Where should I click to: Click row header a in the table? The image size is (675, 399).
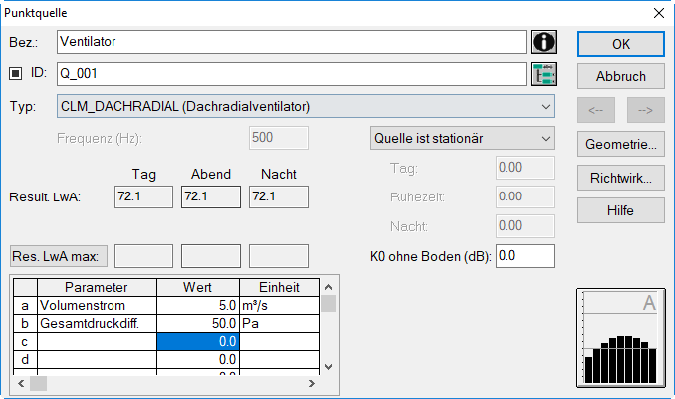[25, 306]
